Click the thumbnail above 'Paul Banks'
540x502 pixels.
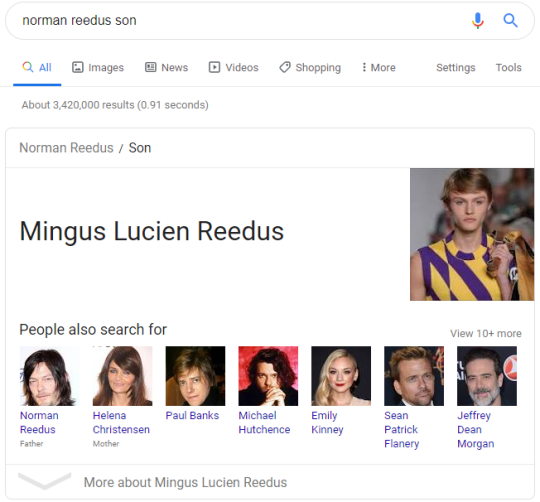(195, 376)
